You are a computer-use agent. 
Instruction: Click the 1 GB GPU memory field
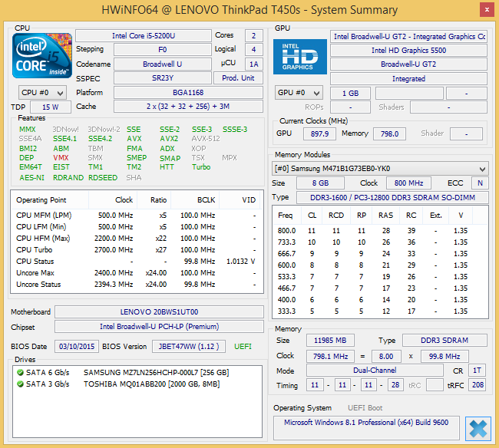(x=350, y=94)
